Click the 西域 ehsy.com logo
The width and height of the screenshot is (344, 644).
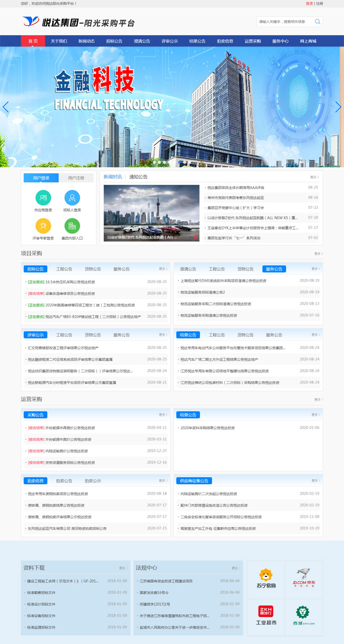pyautogui.click(x=304, y=616)
